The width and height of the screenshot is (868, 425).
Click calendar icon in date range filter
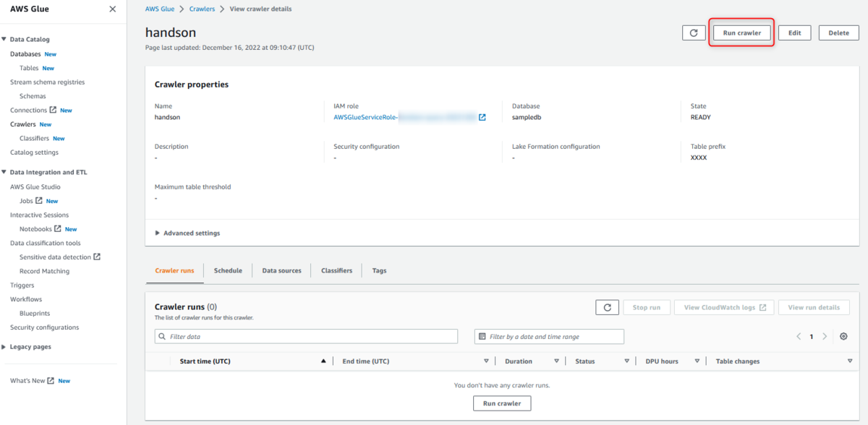click(482, 337)
